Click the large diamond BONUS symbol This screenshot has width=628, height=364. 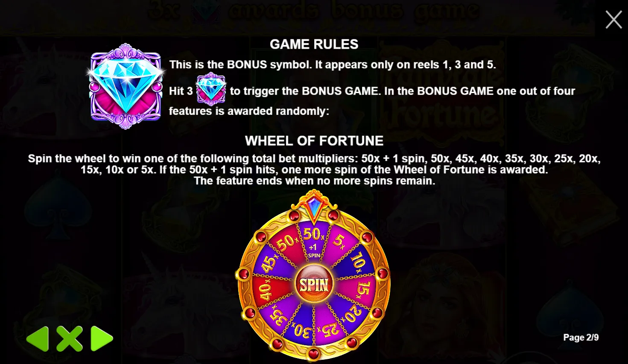click(126, 86)
